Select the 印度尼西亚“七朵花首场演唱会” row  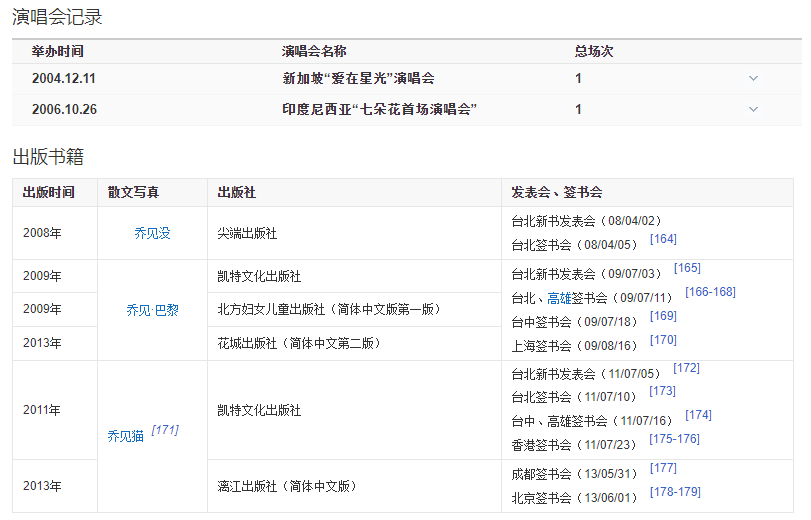[x=379, y=109]
